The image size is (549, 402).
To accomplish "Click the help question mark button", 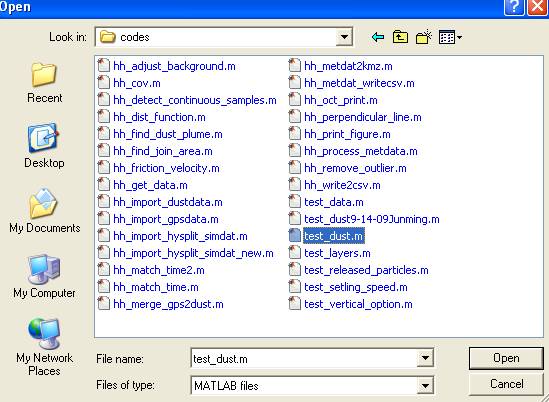I will coord(514,7).
